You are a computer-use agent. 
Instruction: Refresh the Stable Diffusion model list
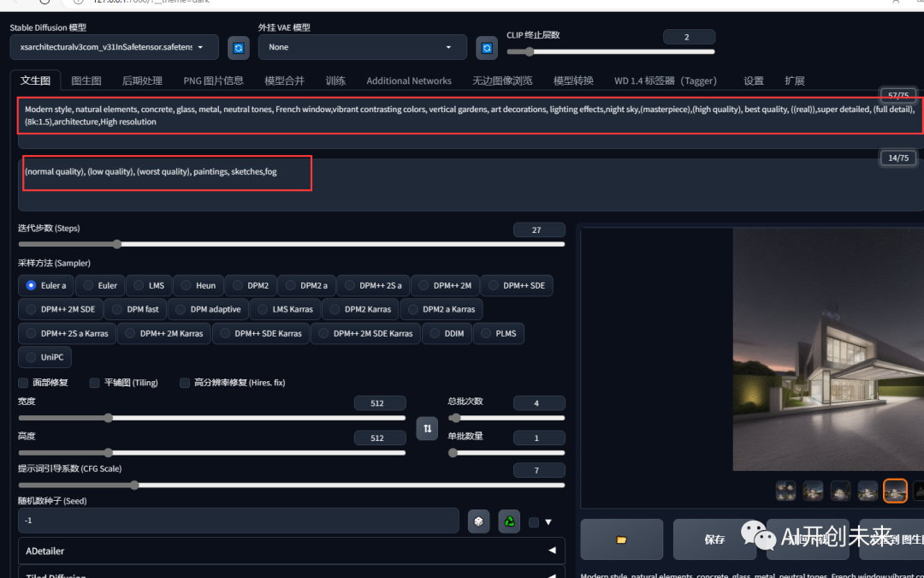[x=238, y=48]
